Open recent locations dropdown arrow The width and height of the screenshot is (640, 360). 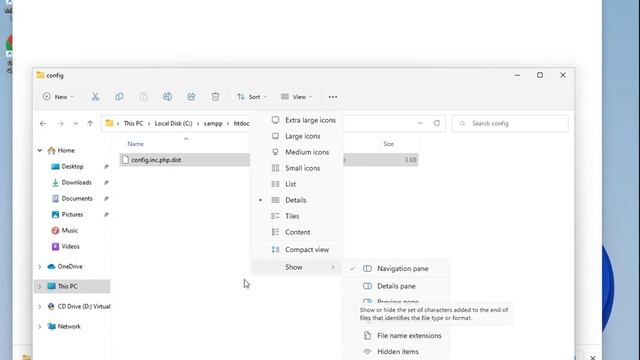pyautogui.click(x=76, y=123)
